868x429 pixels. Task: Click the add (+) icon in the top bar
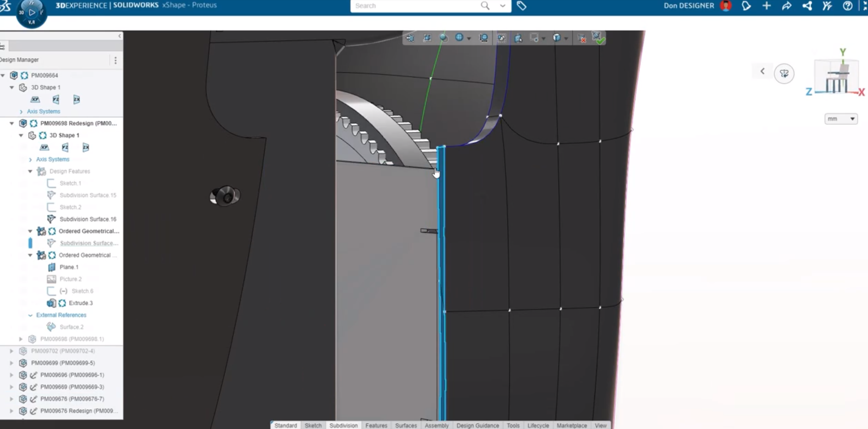click(766, 6)
